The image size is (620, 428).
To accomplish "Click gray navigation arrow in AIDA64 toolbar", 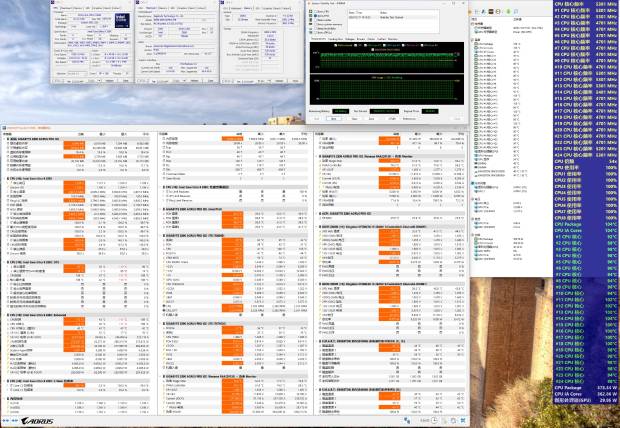I will 476,11.
